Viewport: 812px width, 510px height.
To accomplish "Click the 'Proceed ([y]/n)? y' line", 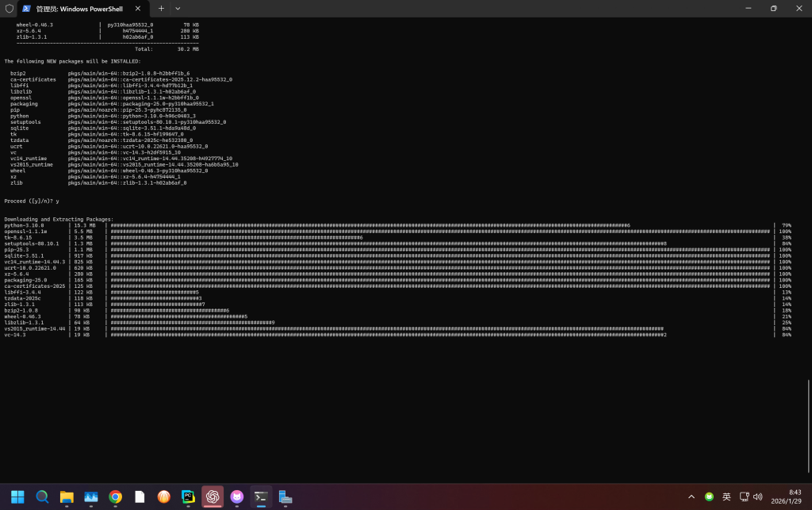I will click(32, 201).
